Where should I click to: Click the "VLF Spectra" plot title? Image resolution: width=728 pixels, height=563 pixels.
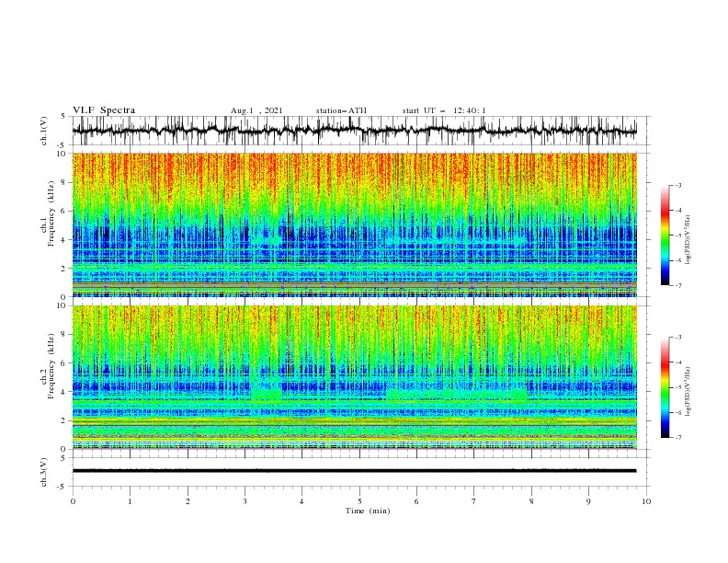[104, 110]
